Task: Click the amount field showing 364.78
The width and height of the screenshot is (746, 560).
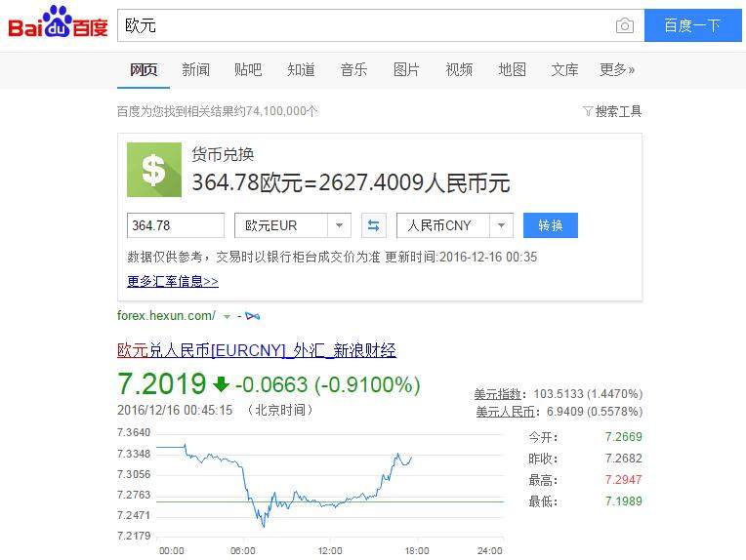Action: [176, 225]
